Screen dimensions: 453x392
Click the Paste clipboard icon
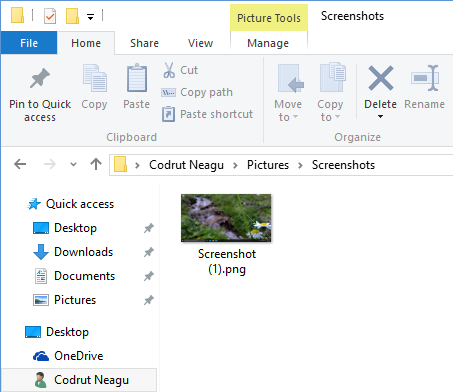(x=137, y=78)
